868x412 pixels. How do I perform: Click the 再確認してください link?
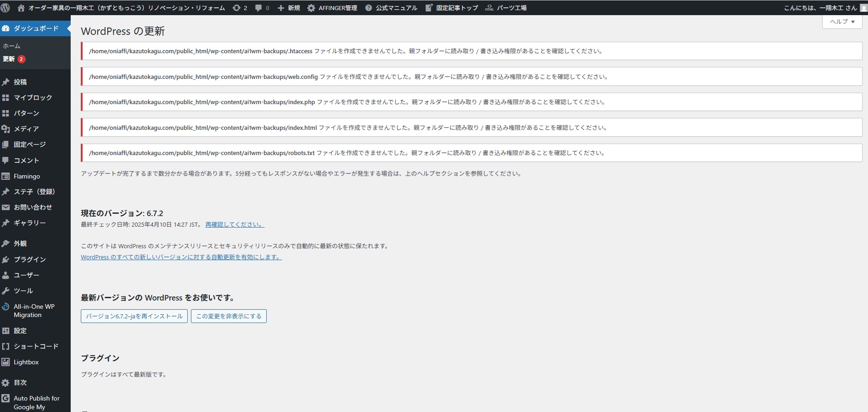235,224
